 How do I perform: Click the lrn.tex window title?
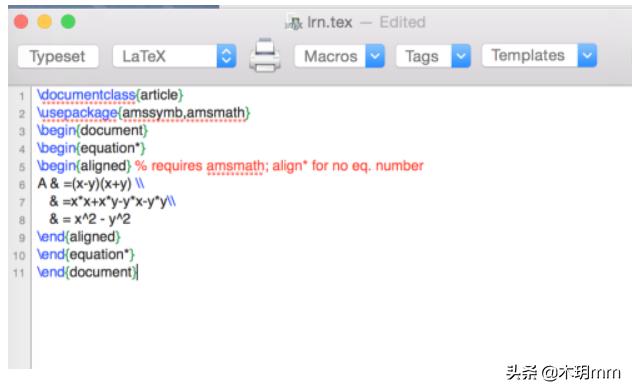[x=330, y=22]
